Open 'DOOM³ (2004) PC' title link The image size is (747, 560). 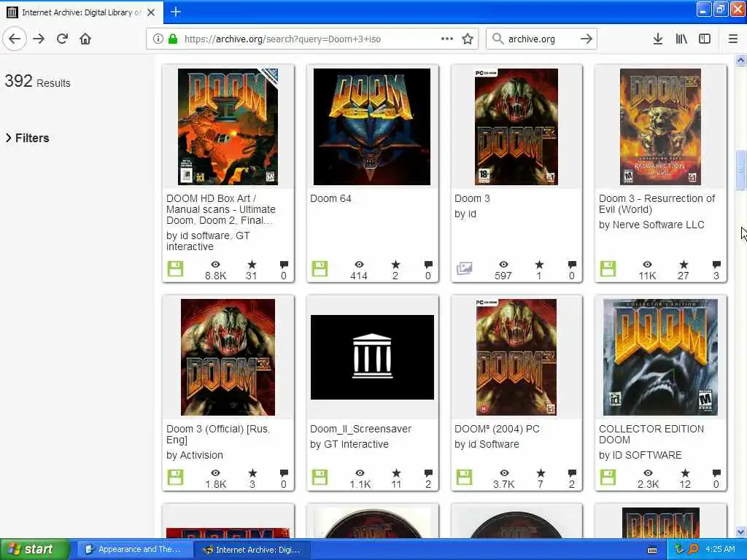[x=497, y=429]
